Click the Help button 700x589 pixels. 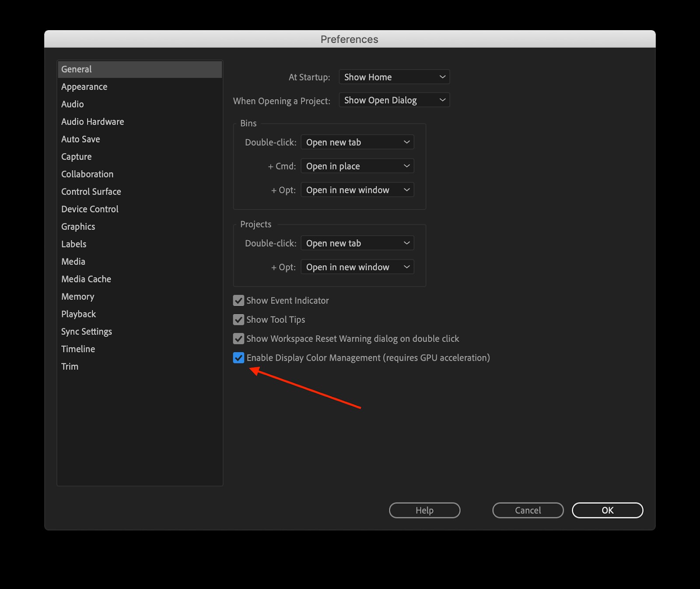424,510
